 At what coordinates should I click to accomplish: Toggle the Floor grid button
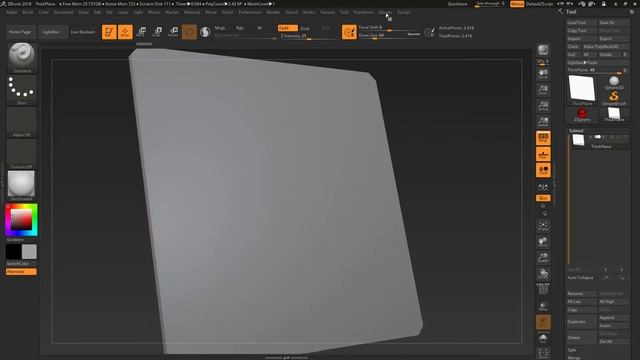543,154
